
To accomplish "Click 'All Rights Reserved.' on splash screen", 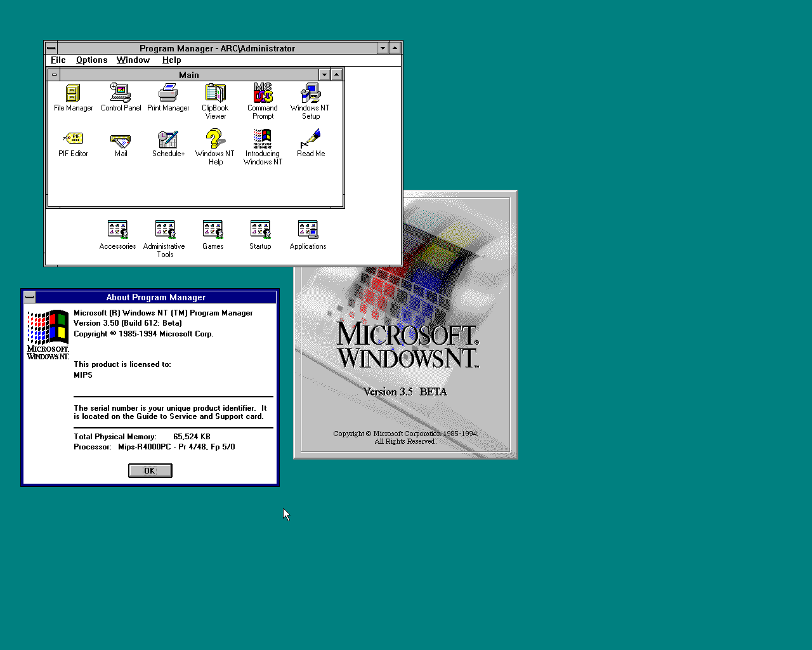I will point(405,441).
